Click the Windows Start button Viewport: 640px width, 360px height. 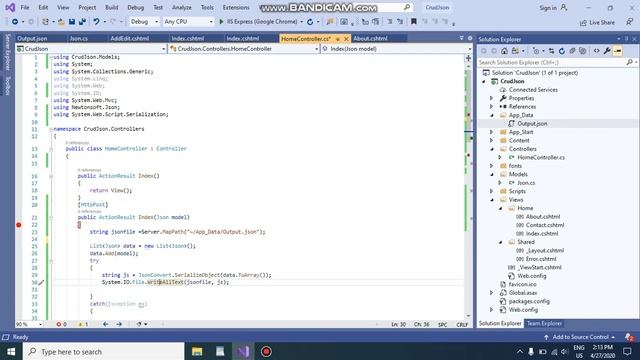click(11, 351)
